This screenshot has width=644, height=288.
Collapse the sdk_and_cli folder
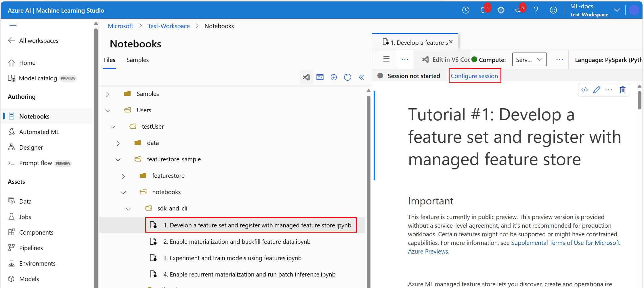(x=128, y=209)
